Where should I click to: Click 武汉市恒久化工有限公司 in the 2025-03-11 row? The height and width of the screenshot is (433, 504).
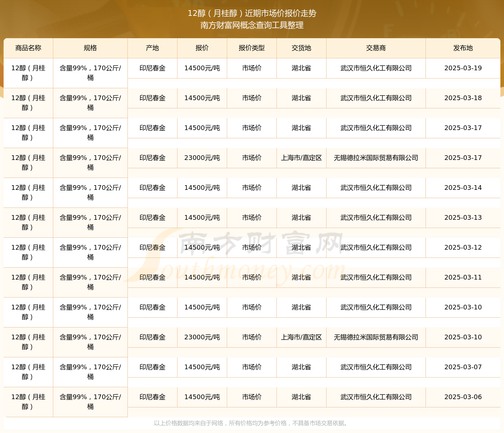pos(376,277)
